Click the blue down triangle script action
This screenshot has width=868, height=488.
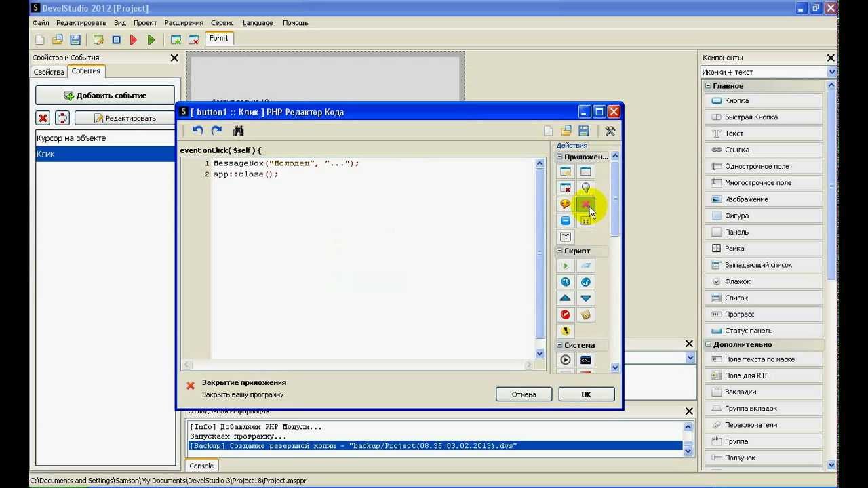click(x=586, y=298)
